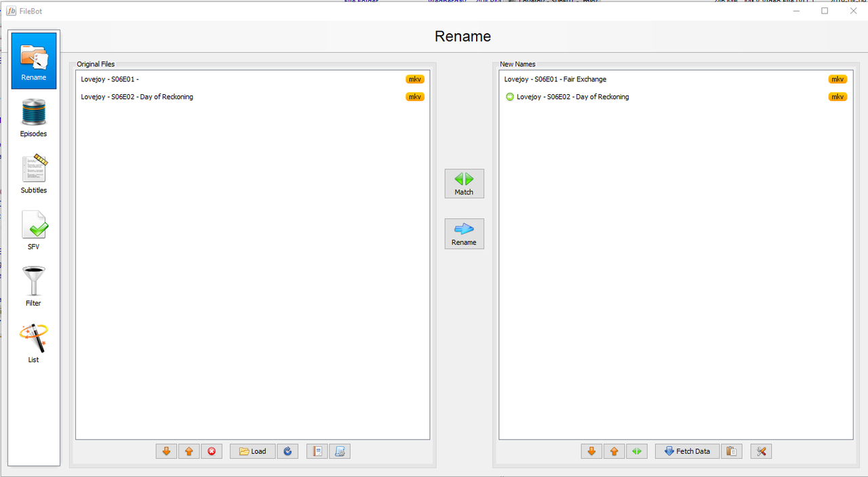
Task: Maximize the FileBot window
Action: (x=825, y=11)
